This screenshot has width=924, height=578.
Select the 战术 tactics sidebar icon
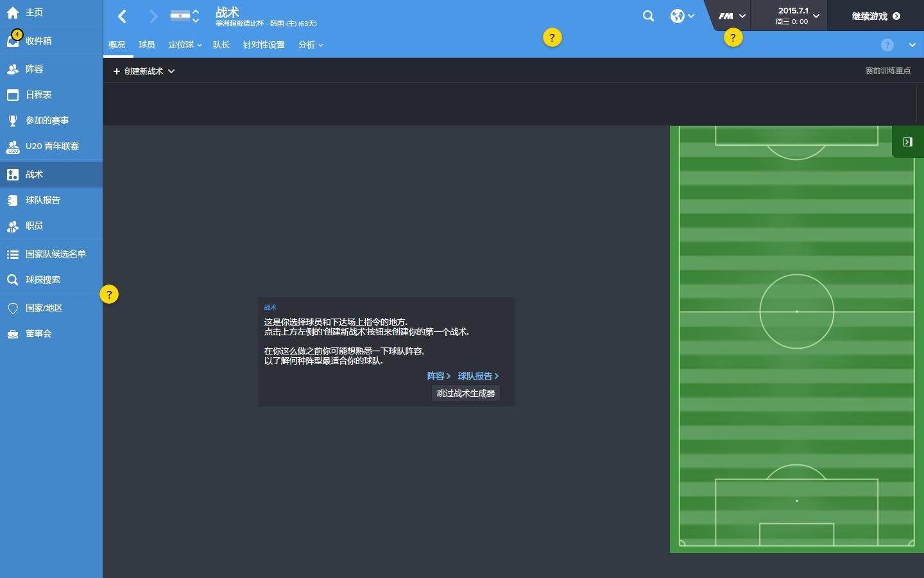pos(13,175)
